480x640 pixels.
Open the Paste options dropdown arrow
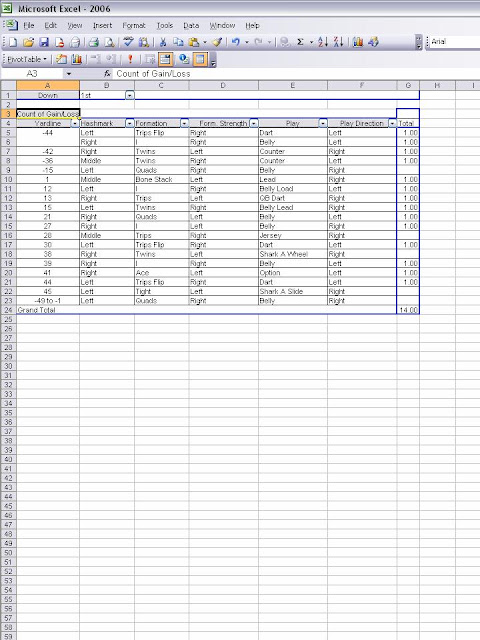point(205,42)
